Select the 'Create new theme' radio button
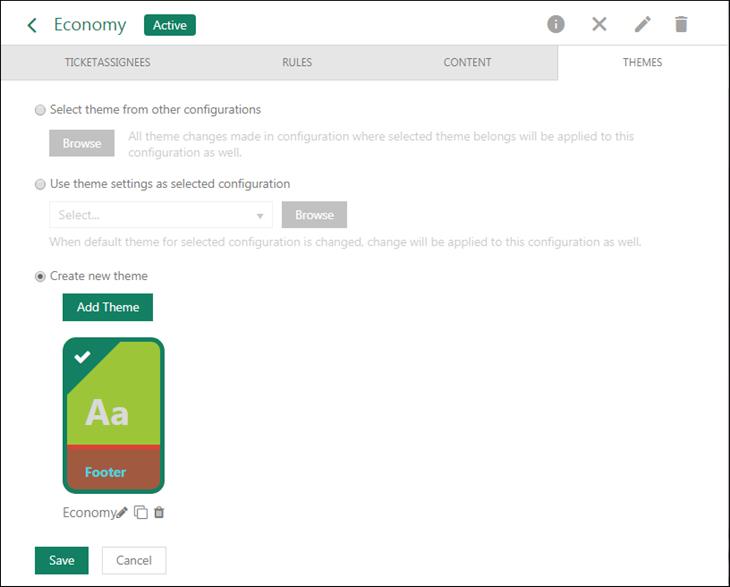The width and height of the screenshot is (730, 587). click(40, 276)
